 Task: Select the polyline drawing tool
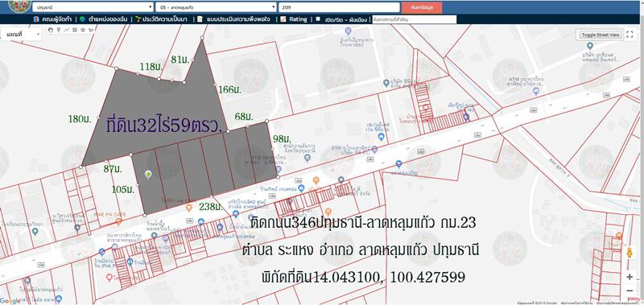[x=67, y=30]
